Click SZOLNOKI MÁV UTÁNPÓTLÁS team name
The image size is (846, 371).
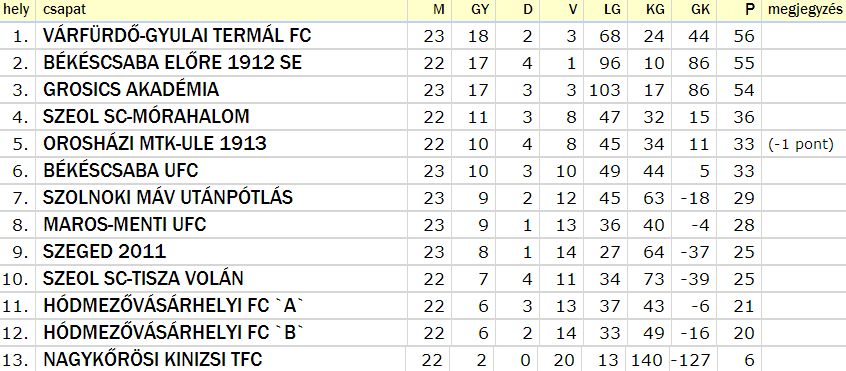point(168,197)
